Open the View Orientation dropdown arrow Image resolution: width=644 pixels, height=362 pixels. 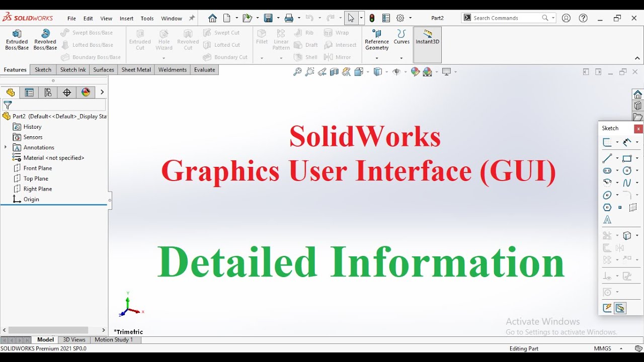[x=368, y=72]
